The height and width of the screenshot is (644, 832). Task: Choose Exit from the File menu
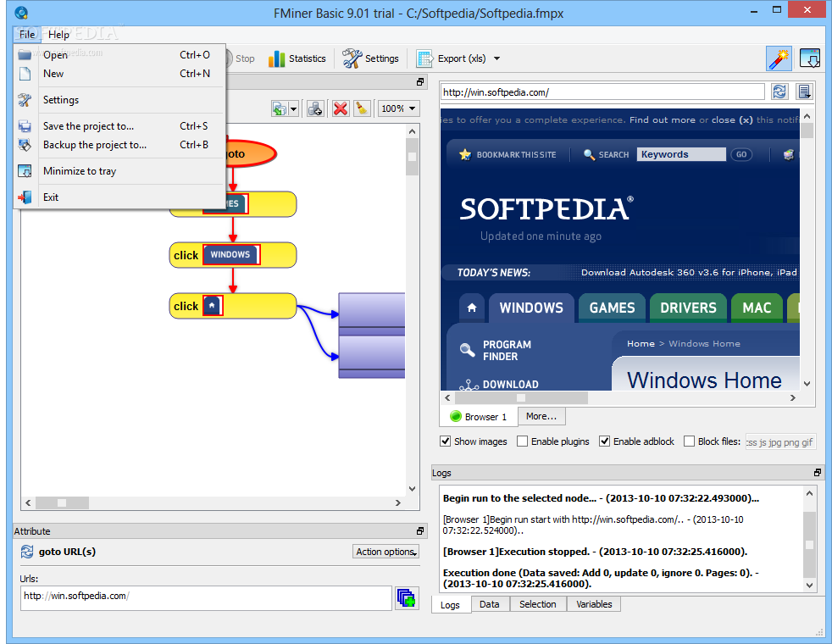pyautogui.click(x=121, y=197)
